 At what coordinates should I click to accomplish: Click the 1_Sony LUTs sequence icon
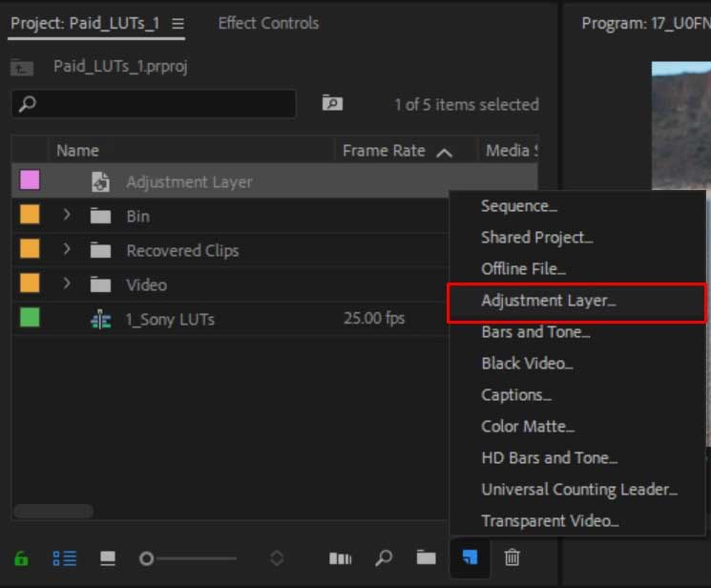click(x=100, y=320)
